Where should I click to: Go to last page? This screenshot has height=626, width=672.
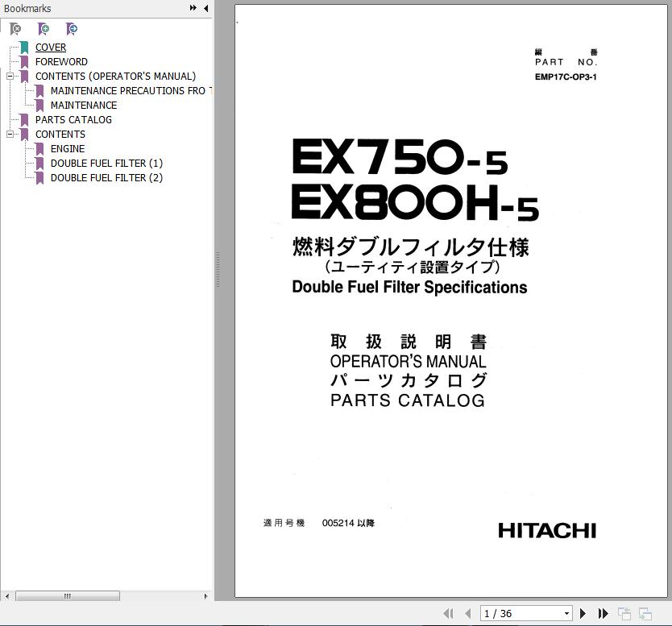point(603,614)
